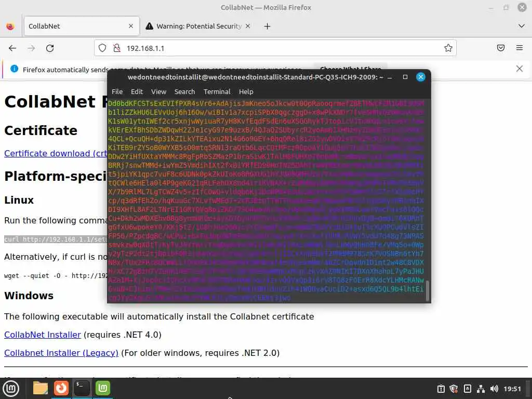
Task: Open the Pocket save icon
Action: click(501, 48)
